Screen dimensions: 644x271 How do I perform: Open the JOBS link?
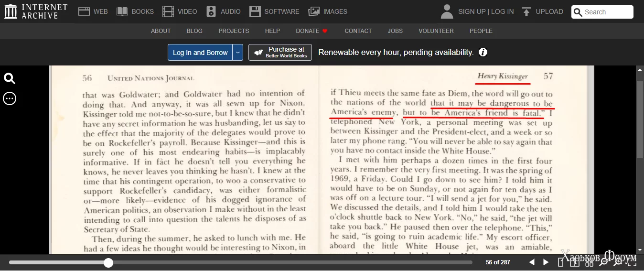tap(395, 31)
